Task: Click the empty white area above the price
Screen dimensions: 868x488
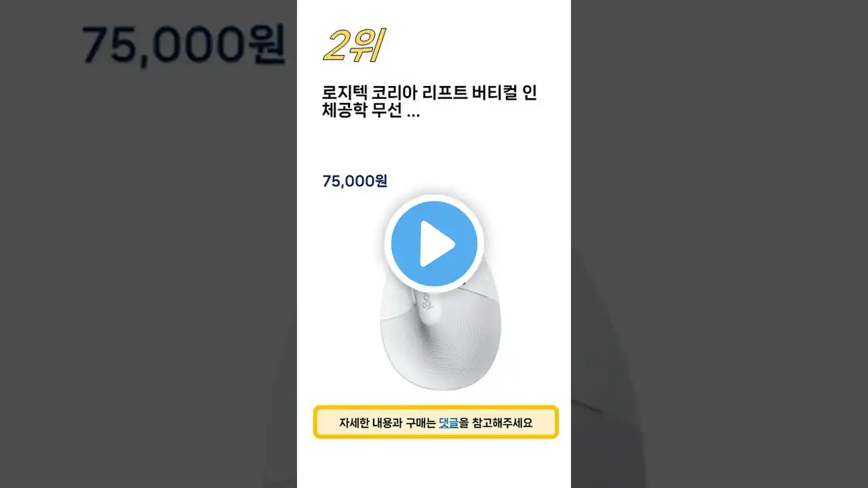Action: [x=434, y=146]
